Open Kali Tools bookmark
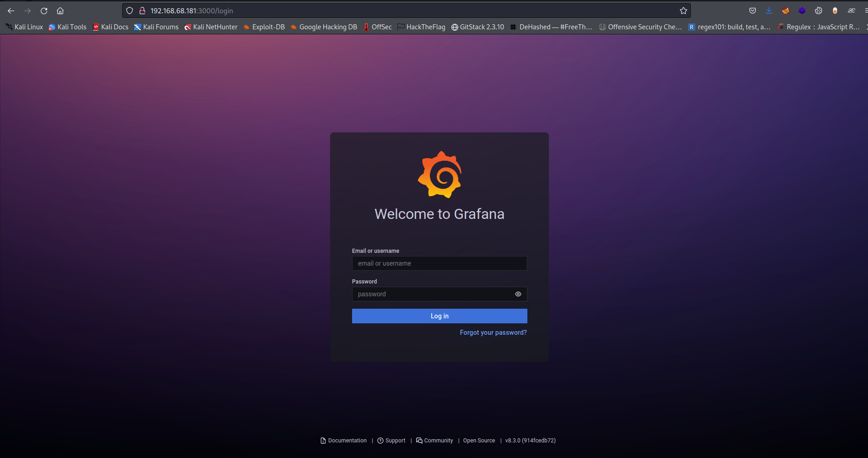 pos(67,27)
